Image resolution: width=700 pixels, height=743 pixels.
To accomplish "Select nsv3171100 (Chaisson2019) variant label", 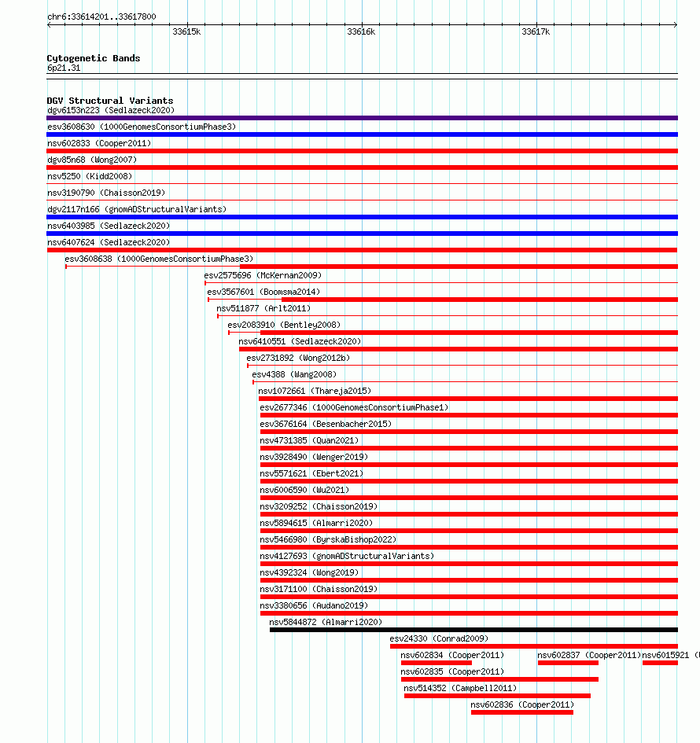I will pyautogui.click(x=319, y=590).
